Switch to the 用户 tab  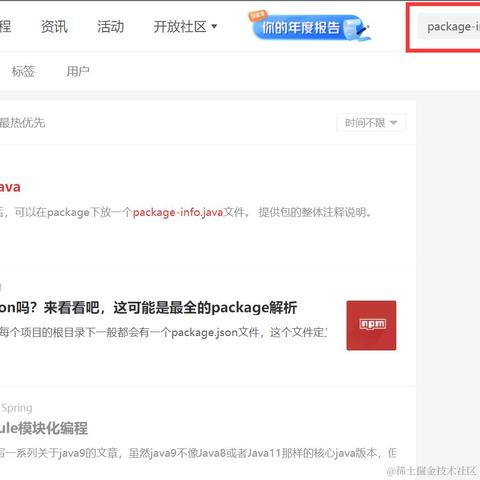point(78,71)
